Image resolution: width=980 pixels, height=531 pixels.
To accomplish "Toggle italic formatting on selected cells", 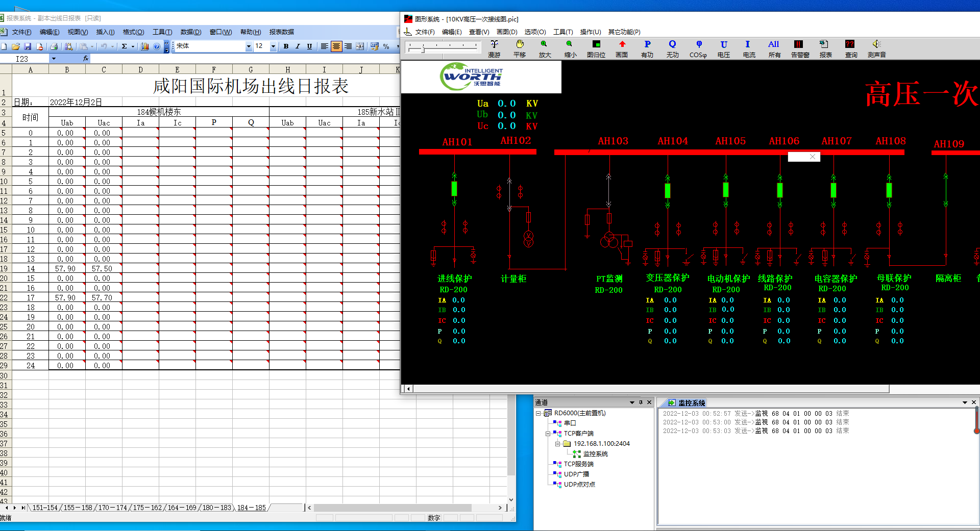I will click(x=298, y=46).
